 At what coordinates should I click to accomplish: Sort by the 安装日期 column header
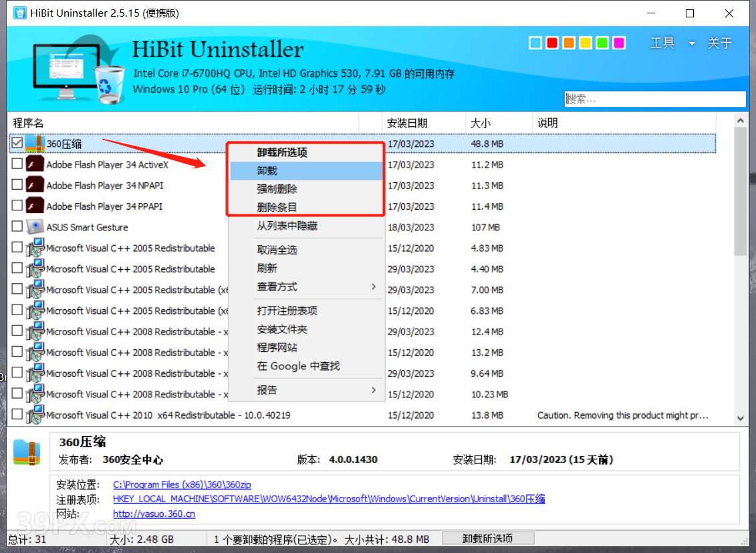tap(423, 123)
